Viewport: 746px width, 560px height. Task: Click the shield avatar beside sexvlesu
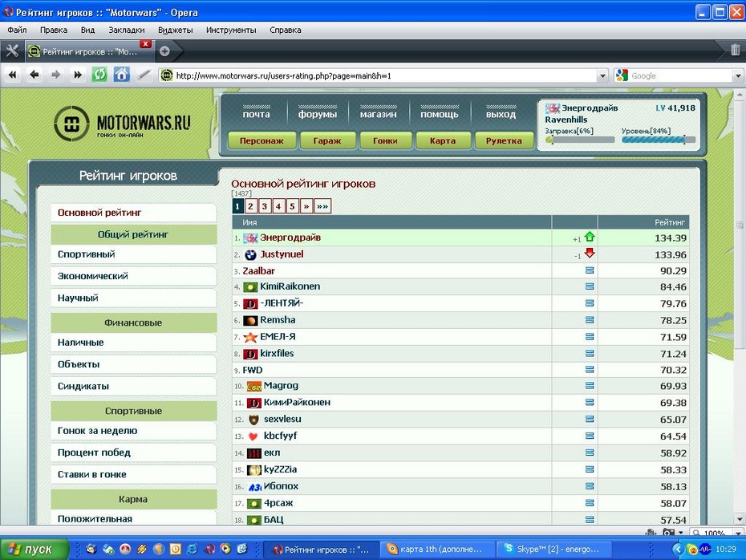tap(253, 420)
